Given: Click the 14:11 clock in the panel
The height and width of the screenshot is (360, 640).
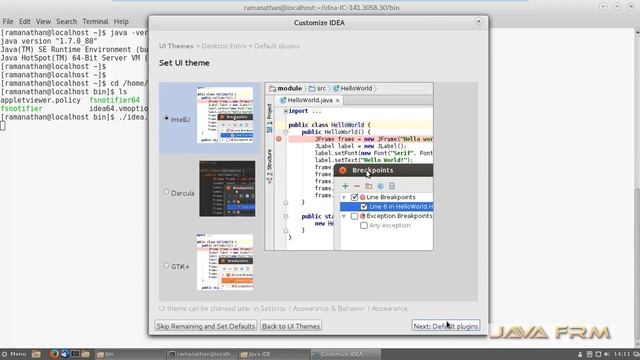Looking at the screenshot, I should (x=622, y=354).
